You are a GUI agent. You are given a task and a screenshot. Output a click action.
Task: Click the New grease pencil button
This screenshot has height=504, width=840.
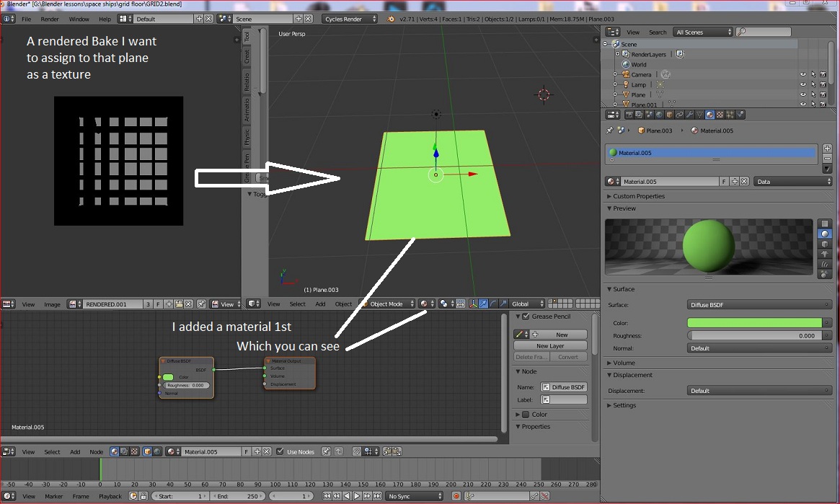click(x=557, y=335)
